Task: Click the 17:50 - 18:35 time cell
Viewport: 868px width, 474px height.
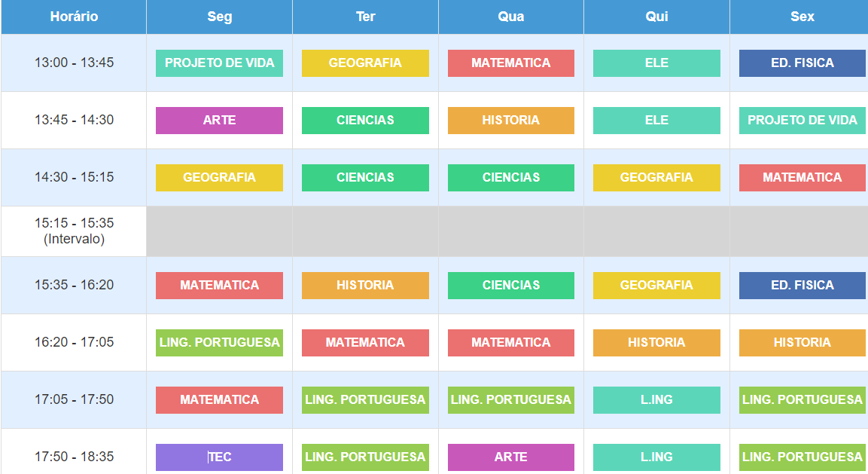Action: (x=74, y=457)
